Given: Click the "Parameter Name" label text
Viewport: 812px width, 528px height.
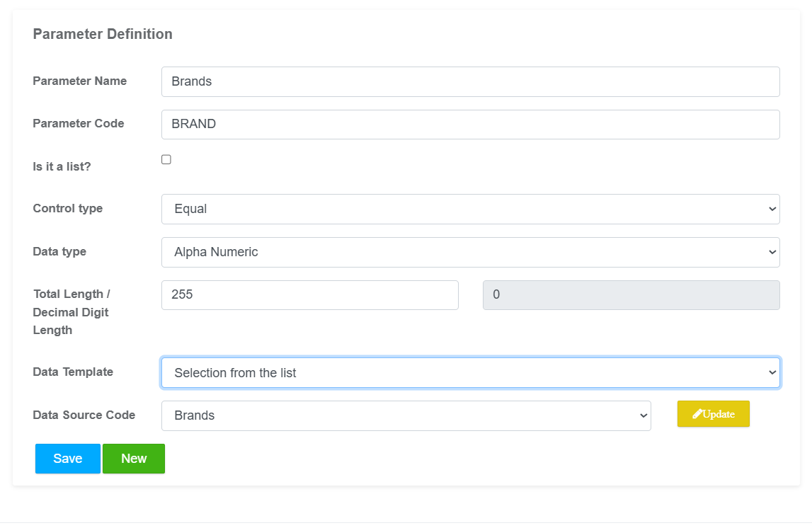Looking at the screenshot, I should [80, 81].
